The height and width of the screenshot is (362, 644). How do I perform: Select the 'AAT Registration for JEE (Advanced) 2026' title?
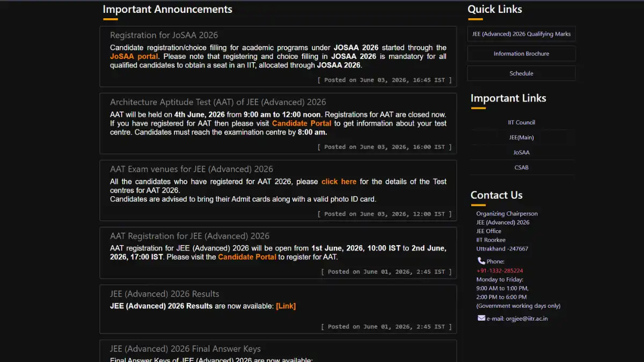[190, 236]
